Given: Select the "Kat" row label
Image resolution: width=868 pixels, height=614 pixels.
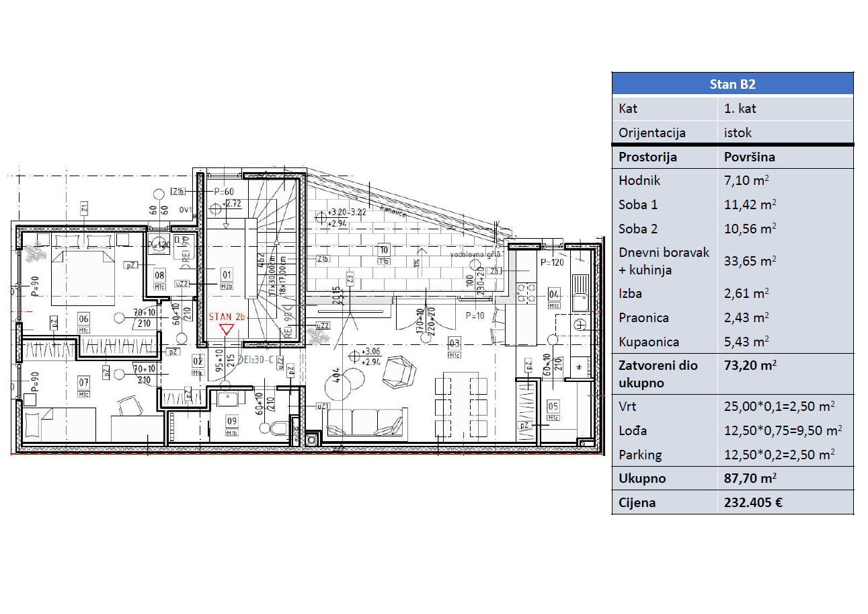Looking at the screenshot, I should (629, 108).
